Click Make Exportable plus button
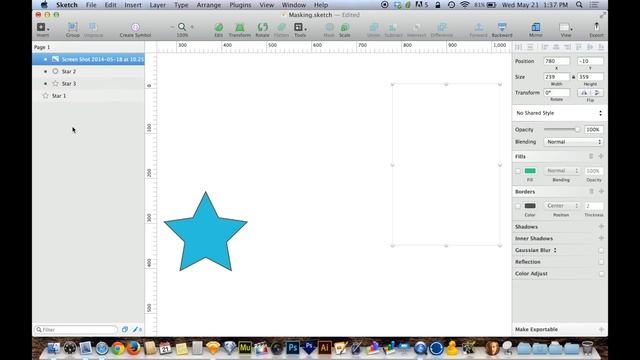 coord(601,329)
